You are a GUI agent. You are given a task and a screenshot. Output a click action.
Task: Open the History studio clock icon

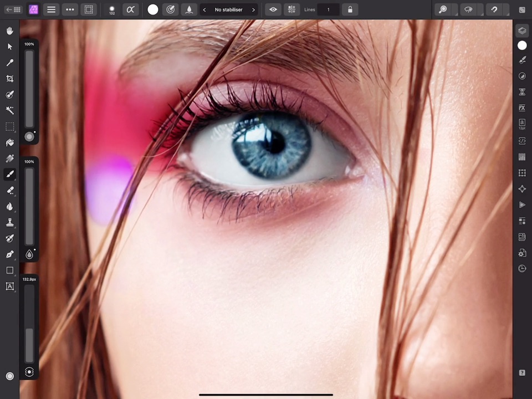coord(522,269)
